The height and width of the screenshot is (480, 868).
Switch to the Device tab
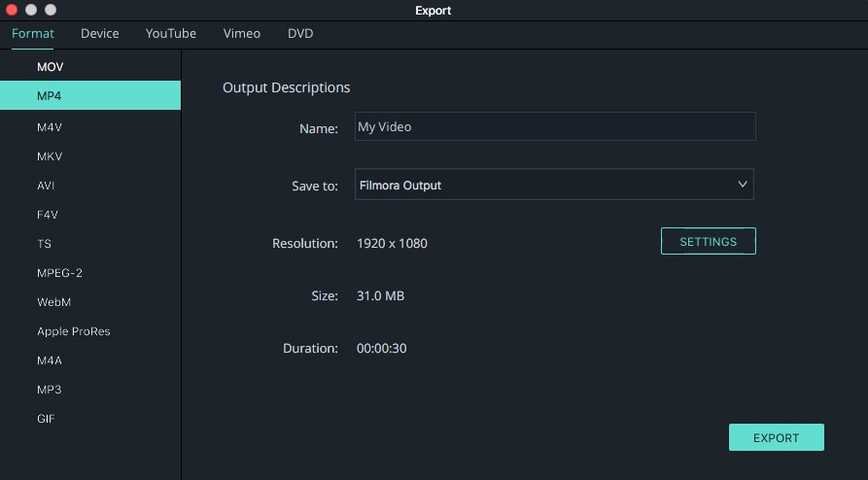100,33
